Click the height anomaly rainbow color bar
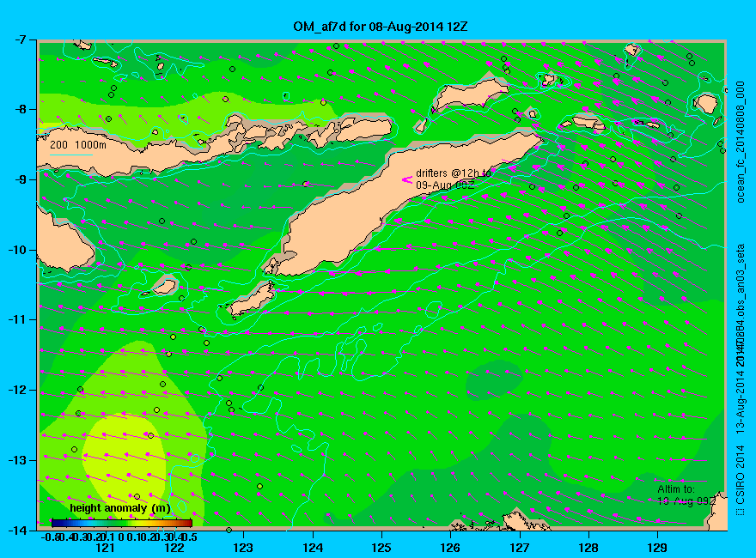This screenshot has width=756, height=558. 122,523
